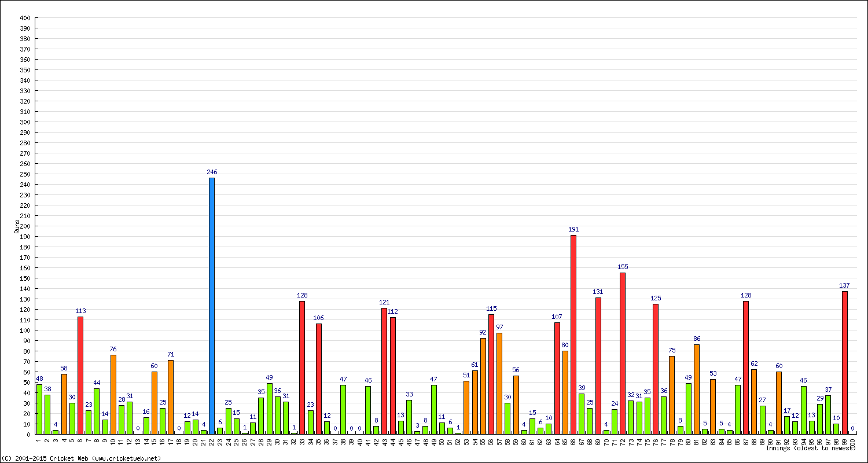
Task: Select the red bar labeled 121
Action: click(384, 371)
